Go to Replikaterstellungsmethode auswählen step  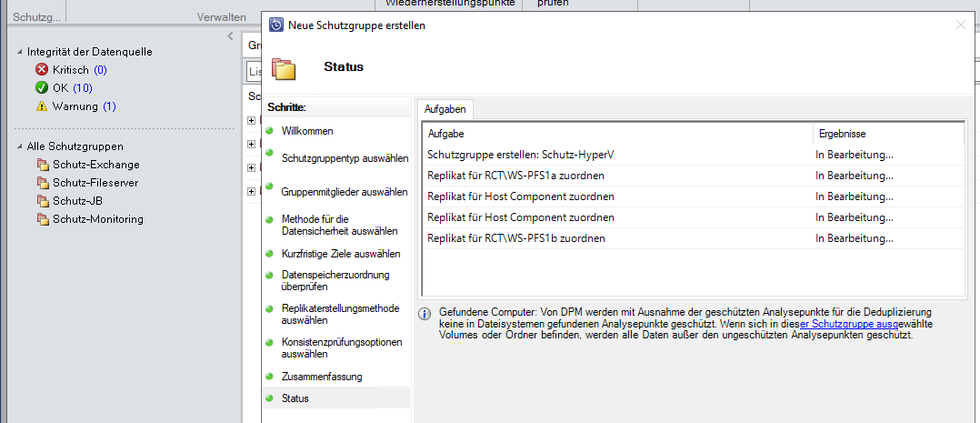tap(341, 314)
